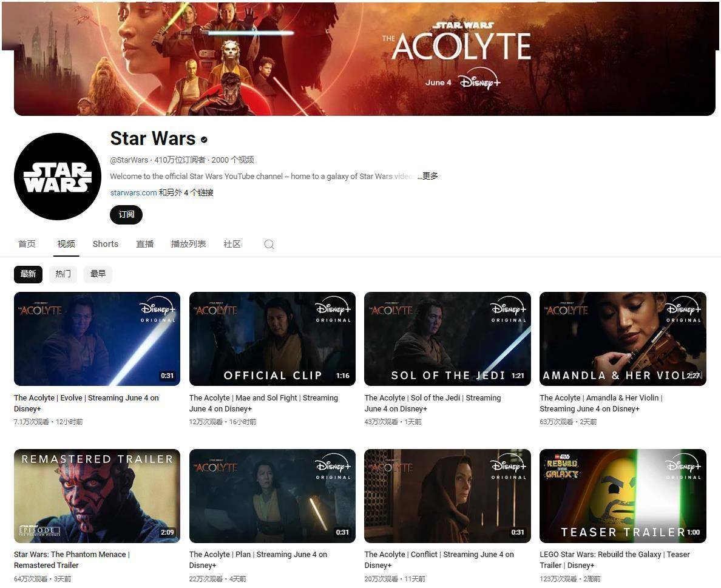Go to the 首页 tab
This screenshot has height=588, width=721.
[x=27, y=244]
